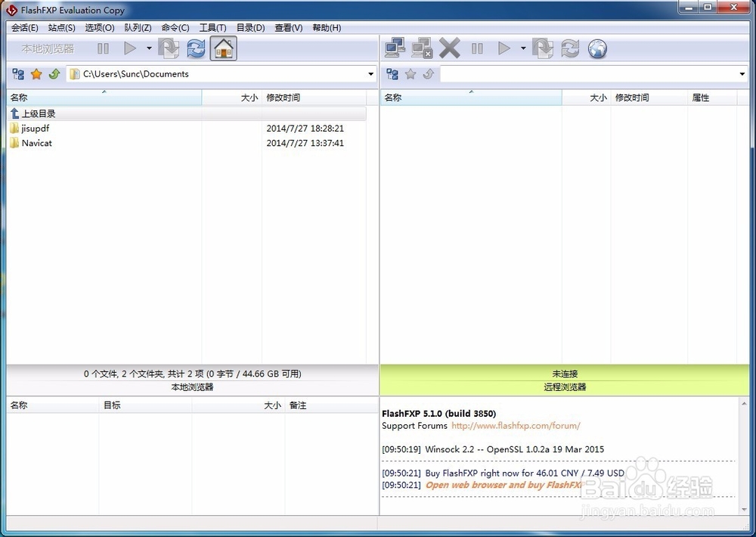Image resolution: width=756 pixels, height=537 pixels.
Task: Click the local pane queue transfer icon
Action: (169, 48)
